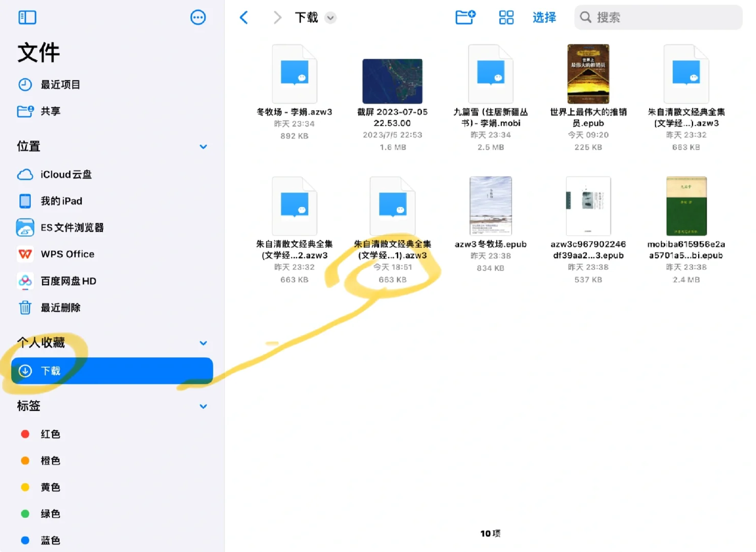Click file name 世界上最伟大的推销员.epub
The height and width of the screenshot is (552, 756).
[x=588, y=118]
